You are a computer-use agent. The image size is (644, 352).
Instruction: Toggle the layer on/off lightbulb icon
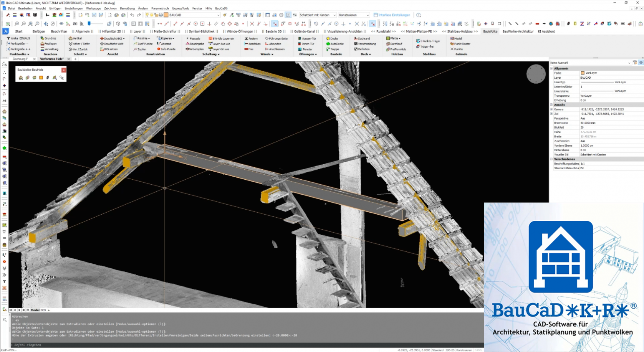click(x=147, y=15)
